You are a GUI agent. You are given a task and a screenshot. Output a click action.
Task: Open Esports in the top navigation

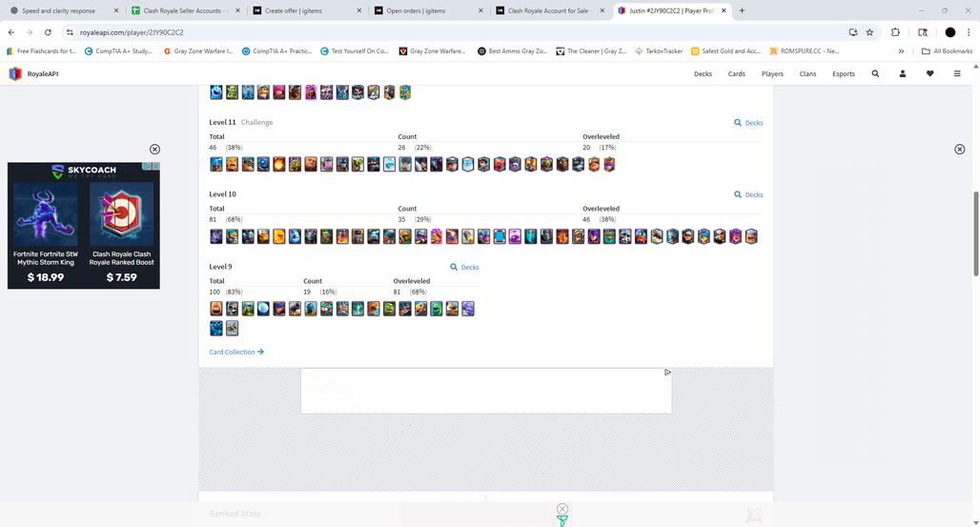point(843,73)
